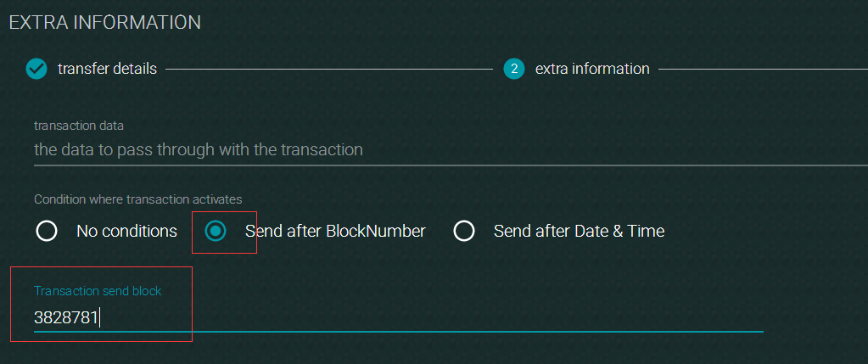Screen dimensions: 868x364
Task: Click the completed checkmark icon for transfer details
Action: 36,69
